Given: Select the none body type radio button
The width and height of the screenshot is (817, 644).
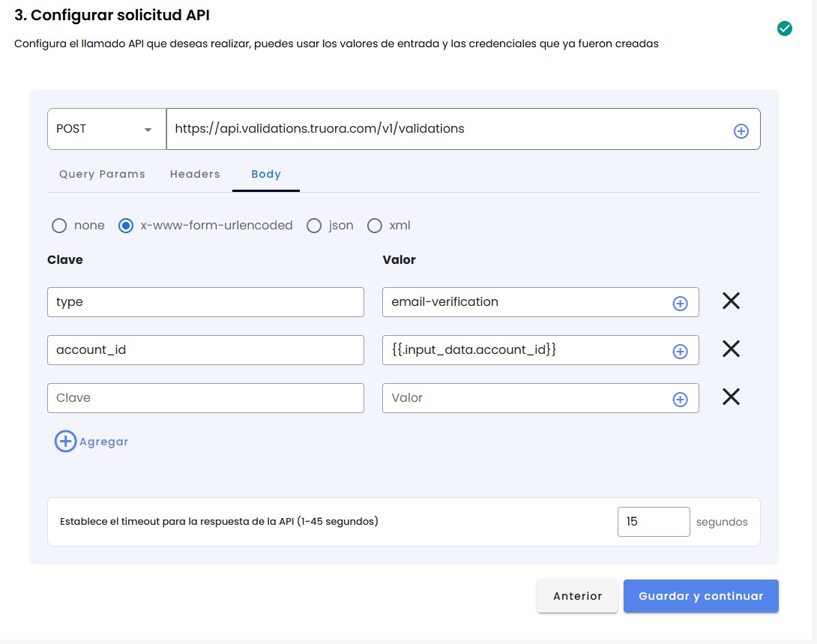Looking at the screenshot, I should click(x=59, y=226).
